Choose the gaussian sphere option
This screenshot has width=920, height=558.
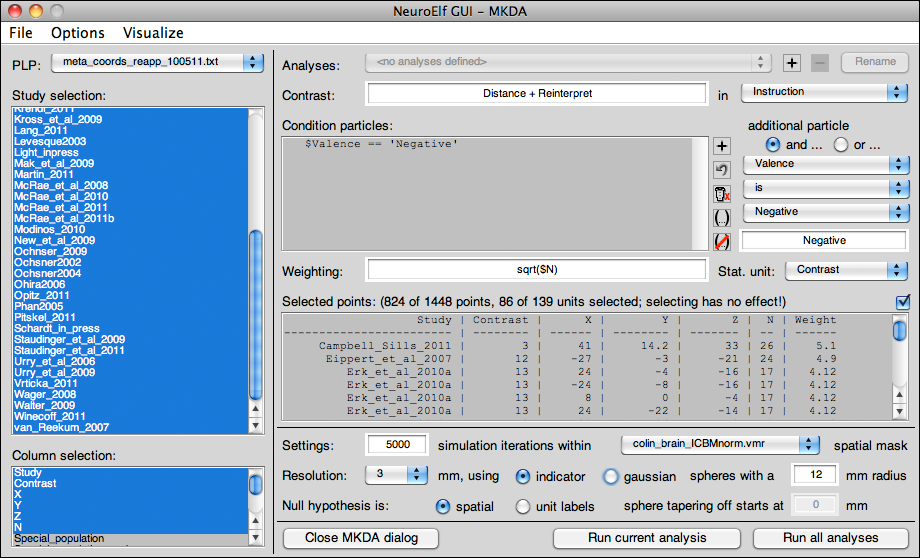tap(610, 477)
